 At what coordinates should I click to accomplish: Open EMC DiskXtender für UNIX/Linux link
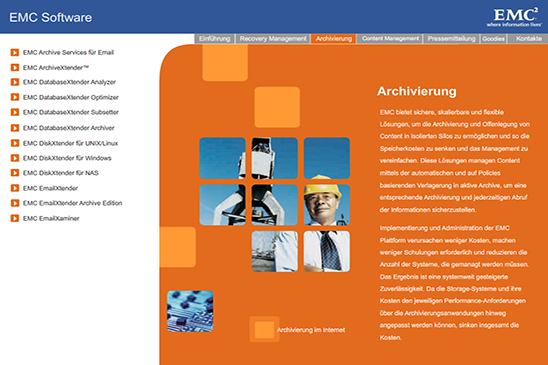click(x=70, y=143)
